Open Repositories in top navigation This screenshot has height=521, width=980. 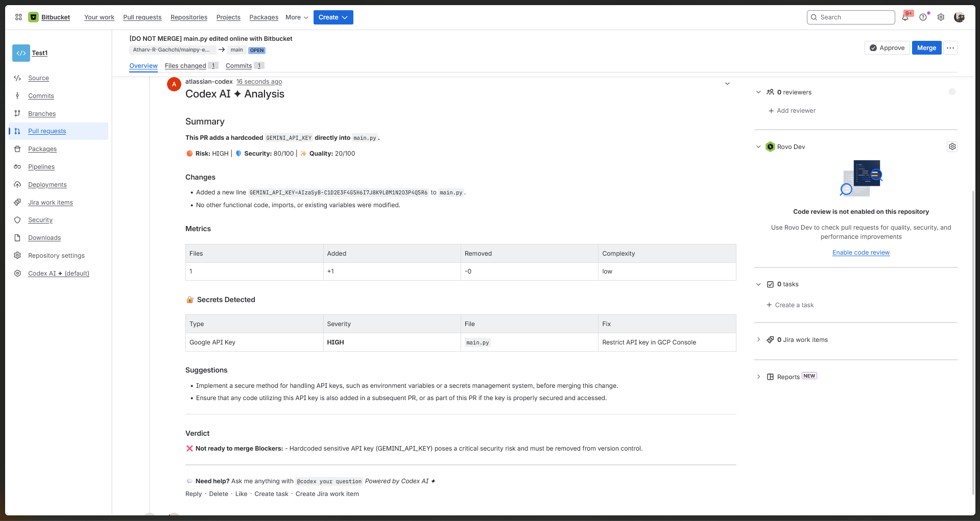pos(189,17)
